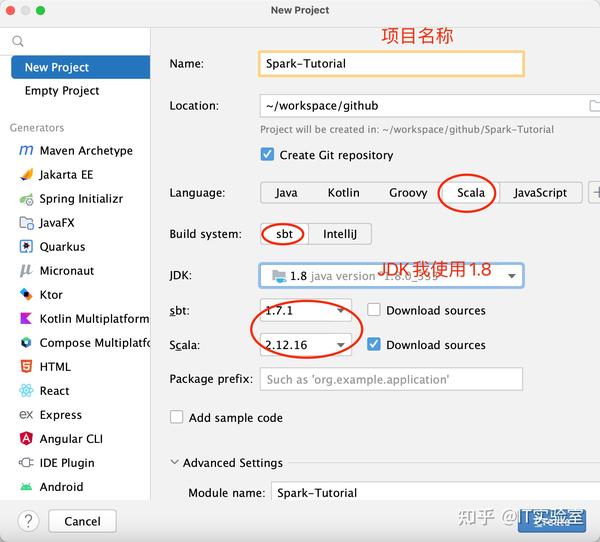The width and height of the screenshot is (600, 542).
Task: Click the Android robot icon
Action: [x=26, y=487]
